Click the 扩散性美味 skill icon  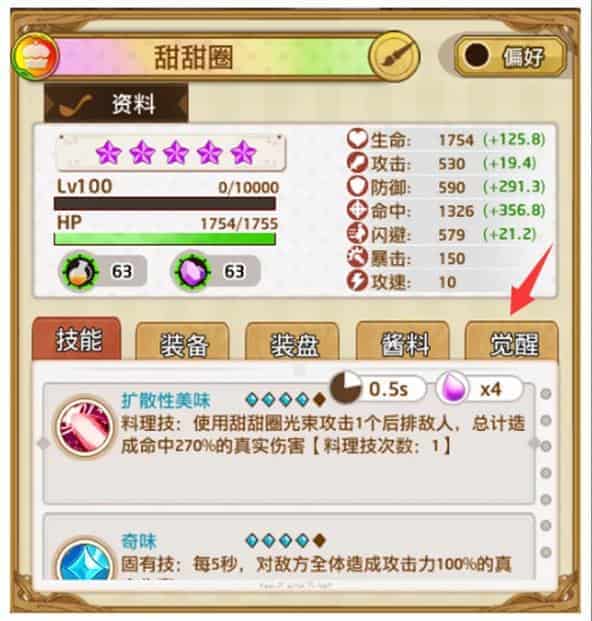tap(84, 428)
